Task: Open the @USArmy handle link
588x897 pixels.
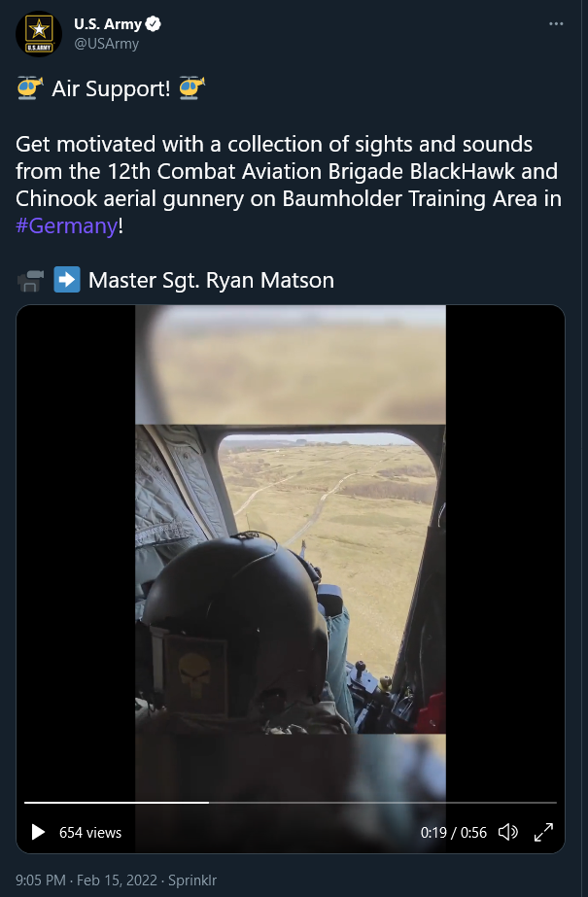Action: pyautogui.click(x=106, y=44)
